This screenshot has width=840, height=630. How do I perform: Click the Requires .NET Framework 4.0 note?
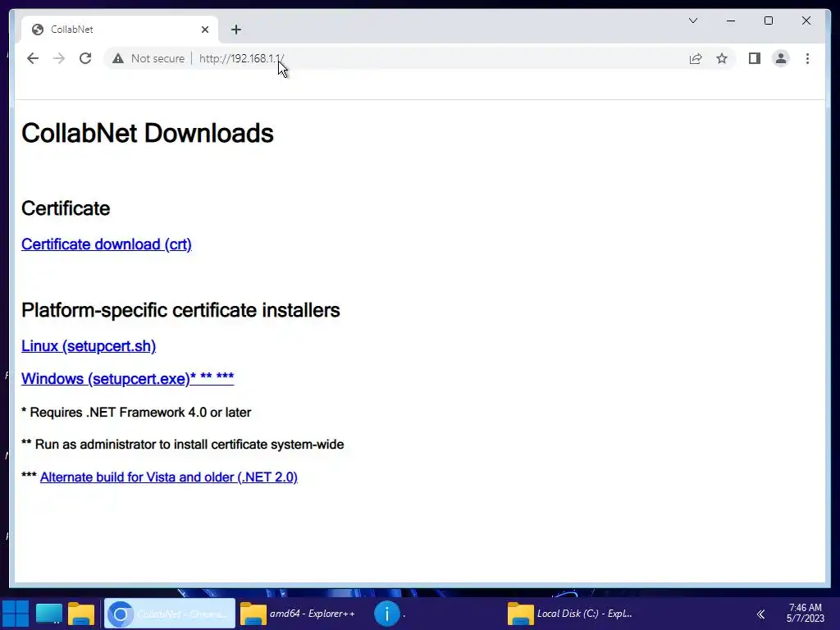click(136, 412)
